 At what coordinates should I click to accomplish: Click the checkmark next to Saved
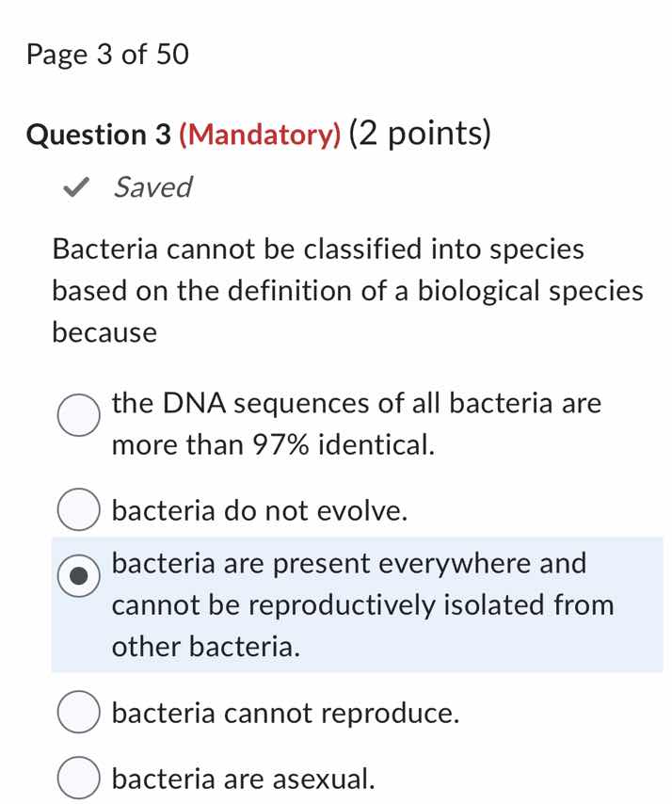tap(75, 187)
